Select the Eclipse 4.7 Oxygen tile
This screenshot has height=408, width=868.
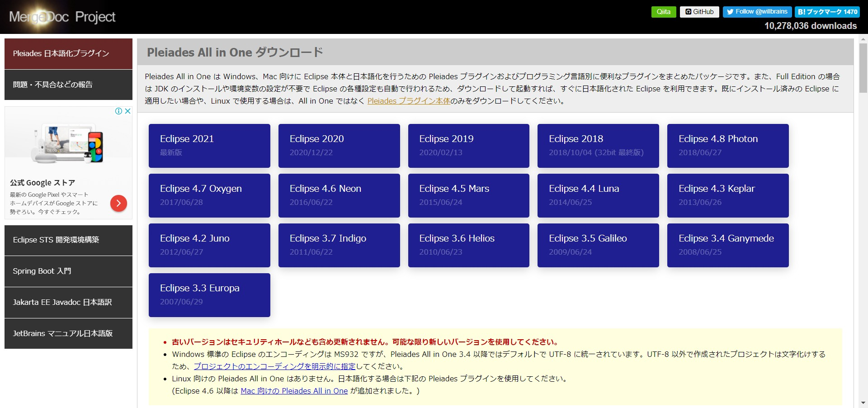coord(209,195)
